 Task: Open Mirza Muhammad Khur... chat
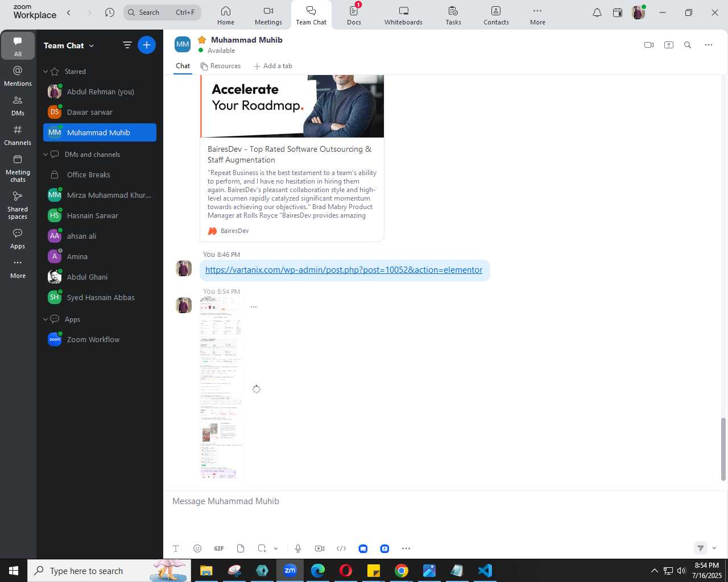pos(100,195)
